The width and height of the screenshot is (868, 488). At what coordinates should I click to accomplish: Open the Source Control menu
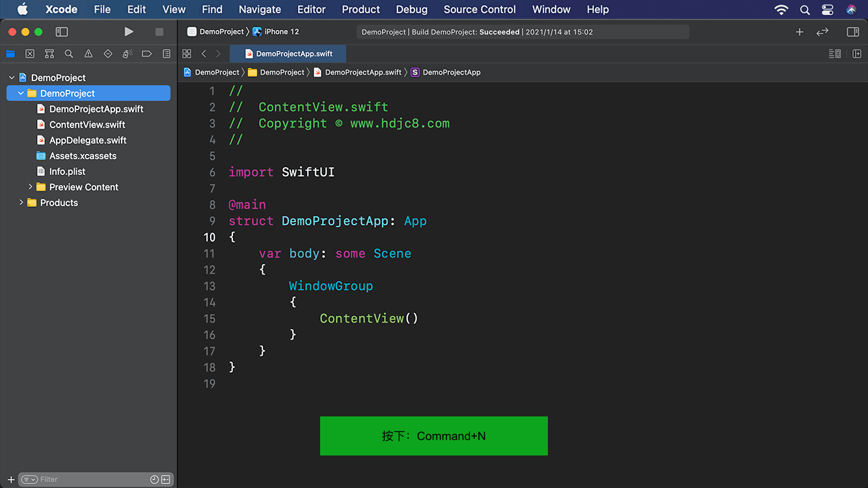pyautogui.click(x=480, y=9)
